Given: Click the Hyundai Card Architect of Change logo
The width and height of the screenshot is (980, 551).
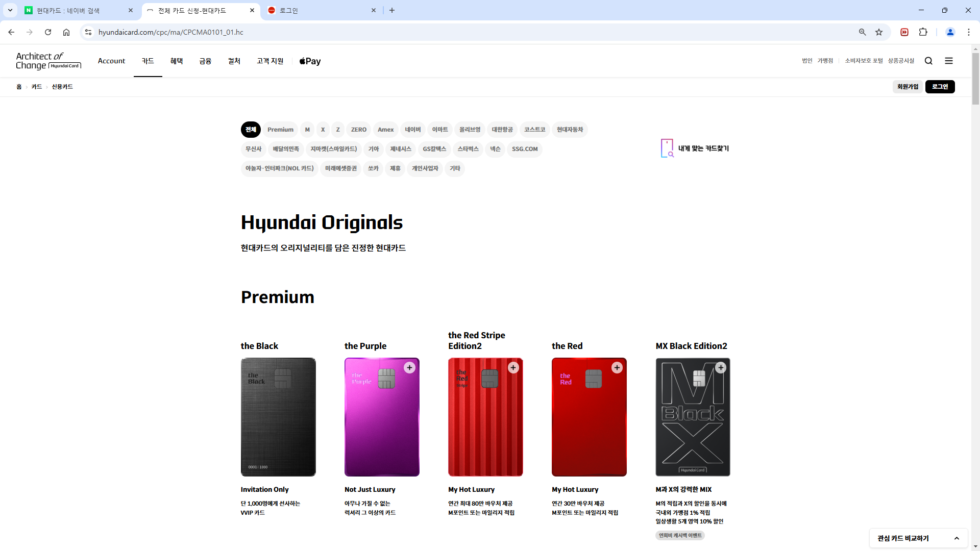Looking at the screenshot, I should pos(48,61).
